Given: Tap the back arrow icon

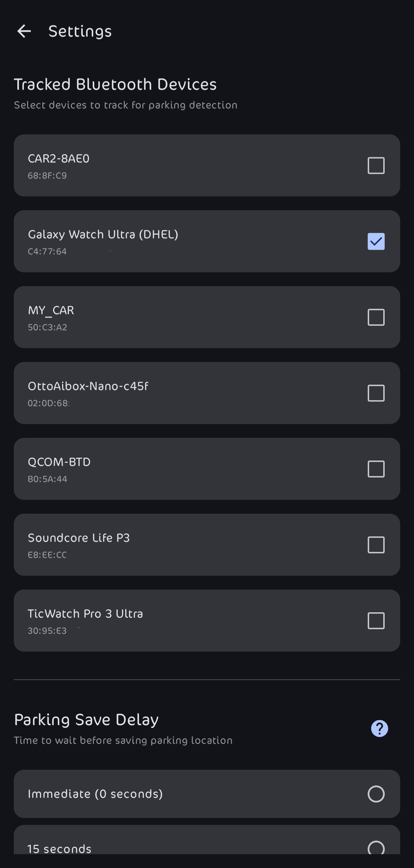Looking at the screenshot, I should [24, 31].
